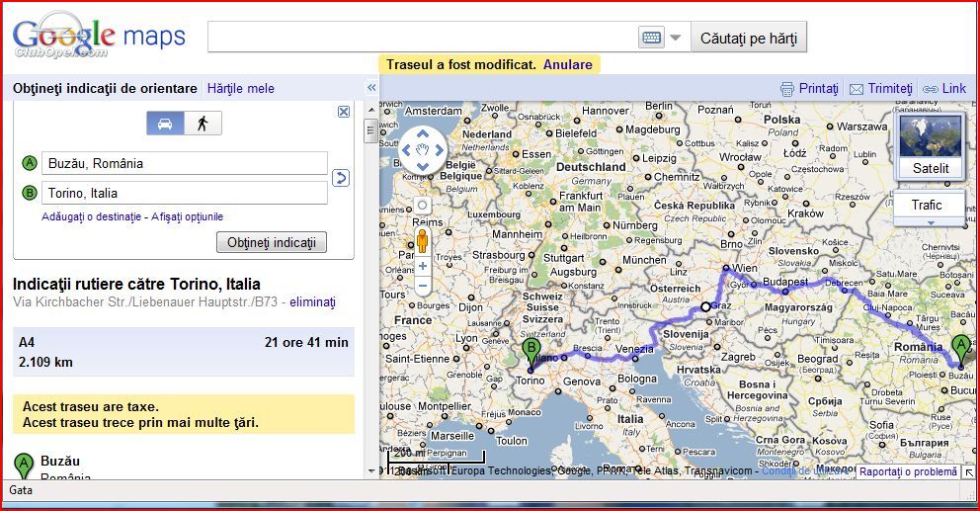
Task: Click Afișați opțiunile link
Action: [187, 216]
